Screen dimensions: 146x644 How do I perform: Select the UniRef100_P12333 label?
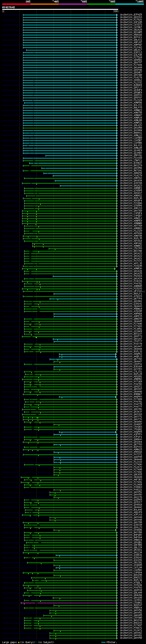(x=131, y=462)
